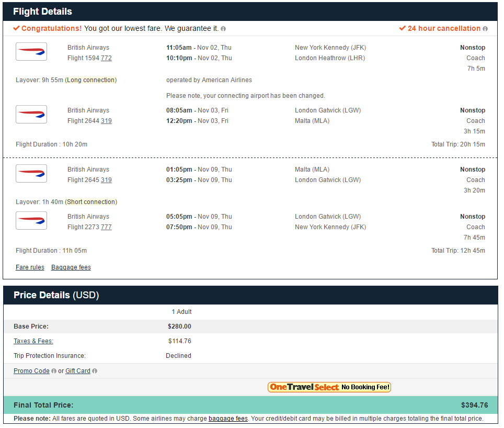
Task: Click the 7h 5m duration for Flight 1594
Action: coord(476,68)
